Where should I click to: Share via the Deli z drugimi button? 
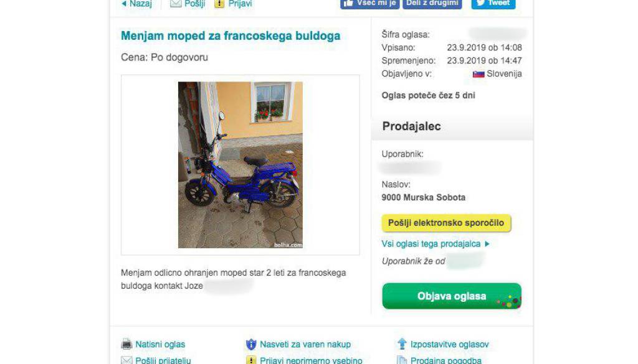pyautogui.click(x=432, y=4)
